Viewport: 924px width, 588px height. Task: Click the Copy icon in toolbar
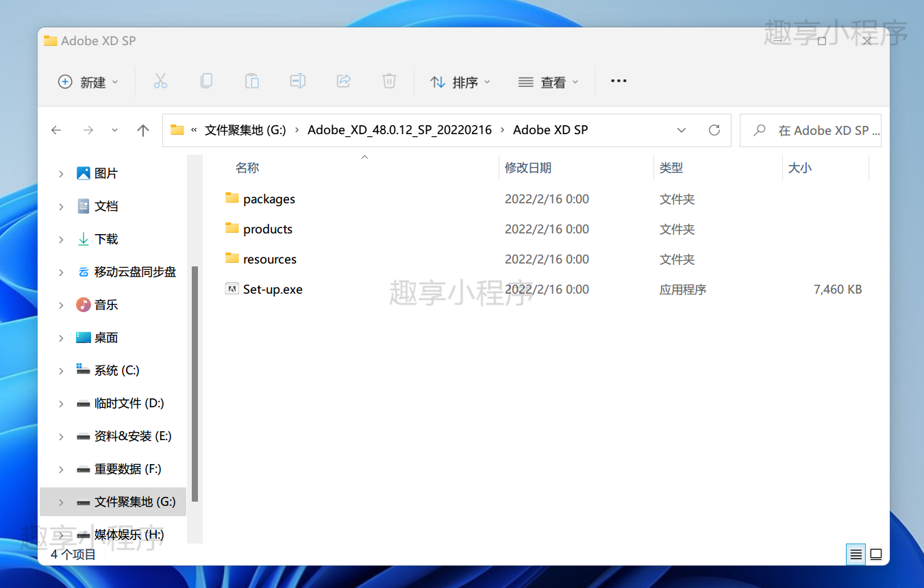click(206, 81)
